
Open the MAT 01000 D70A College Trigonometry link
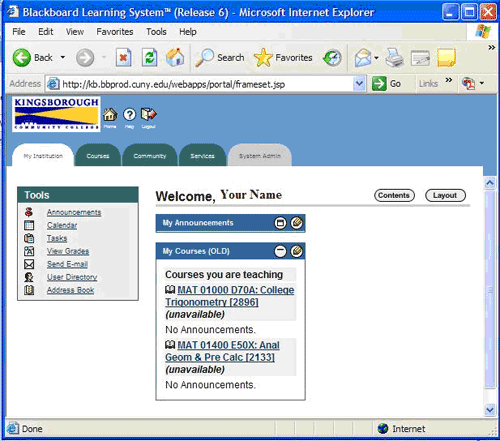coord(230,296)
